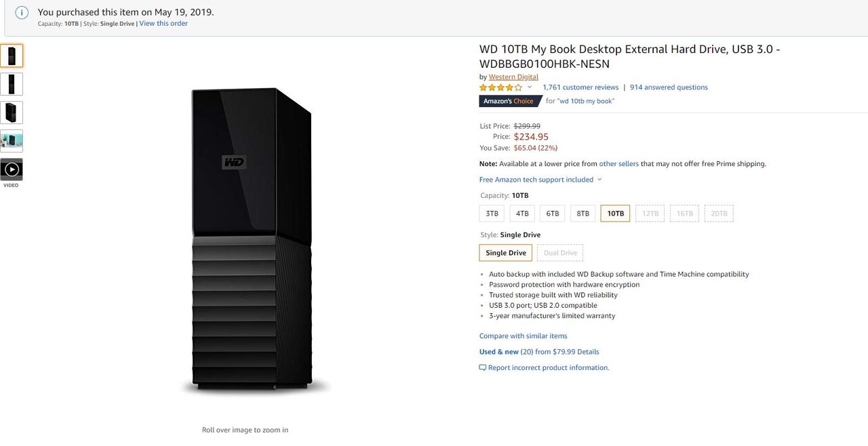This screenshot has height=446, width=868.
Task: Click the info icon in purchase banner
Action: pyautogui.click(x=22, y=12)
